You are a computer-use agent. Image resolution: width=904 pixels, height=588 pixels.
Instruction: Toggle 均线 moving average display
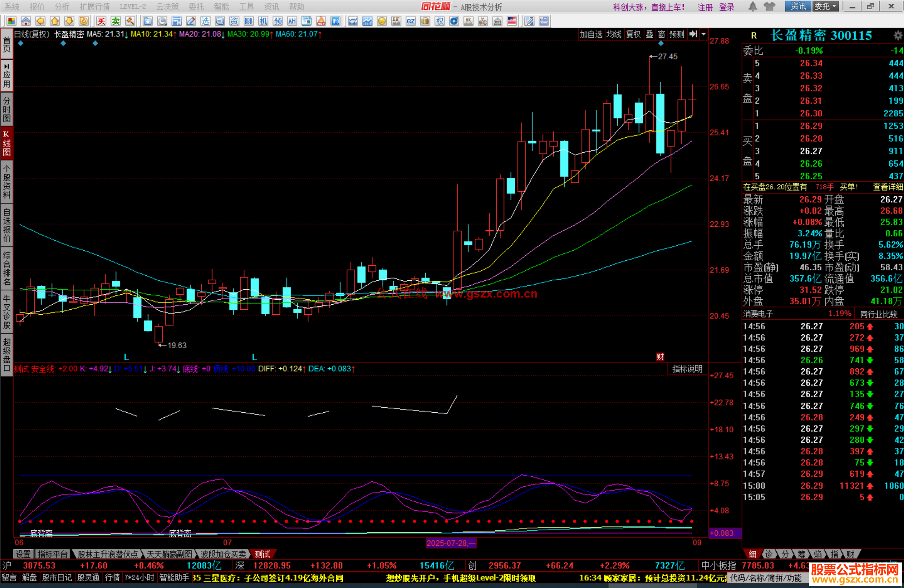point(614,34)
